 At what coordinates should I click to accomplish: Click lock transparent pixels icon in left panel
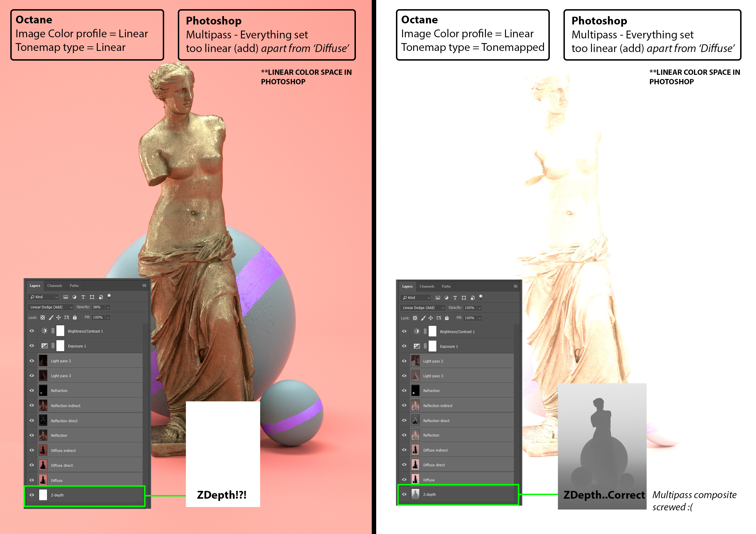point(43,317)
